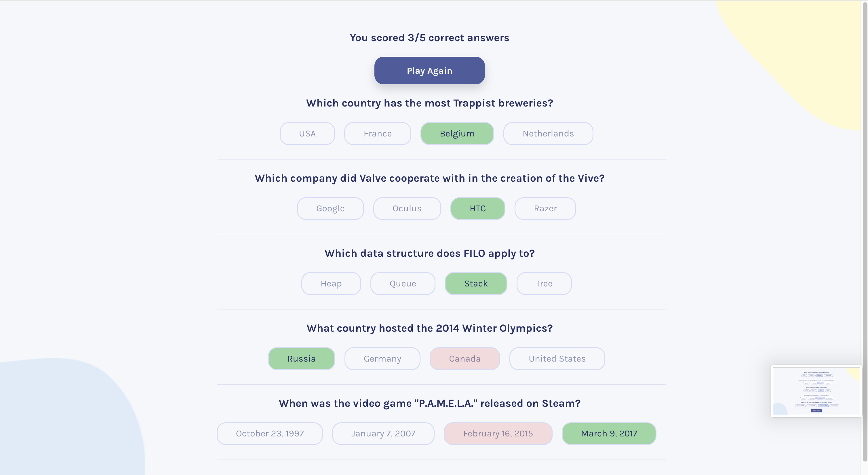
Task: Select the Queue answer option
Action: pyautogui.click(x=403, y=284)
